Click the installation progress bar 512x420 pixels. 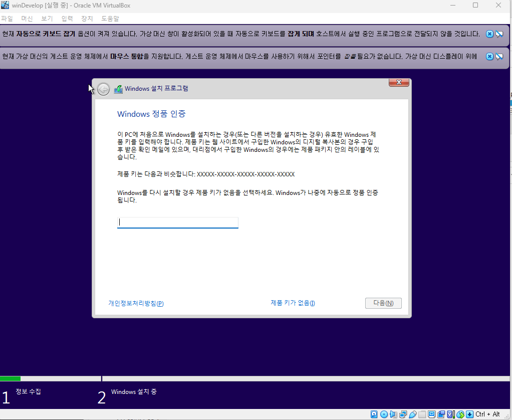[x=254, y=378]
